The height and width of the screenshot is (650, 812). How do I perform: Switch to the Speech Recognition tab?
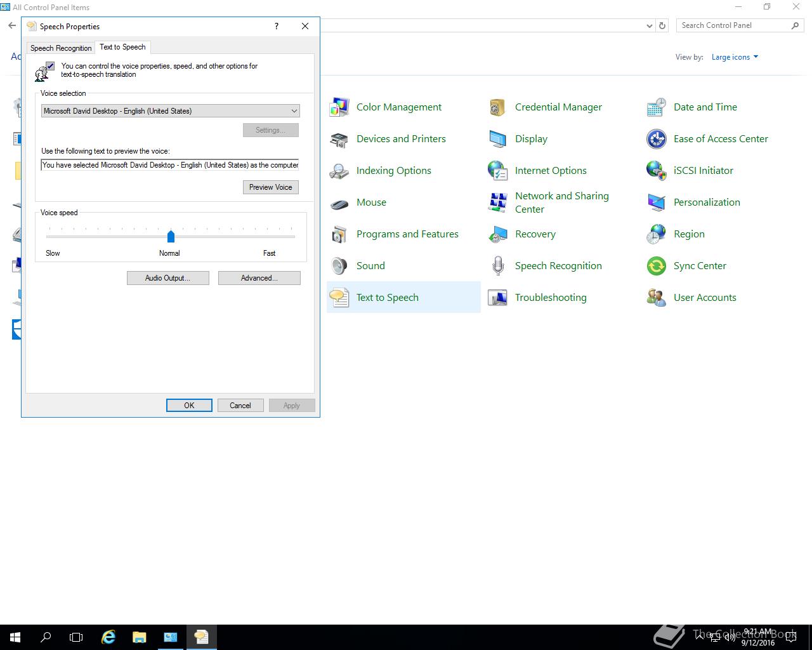pos(61,48)
